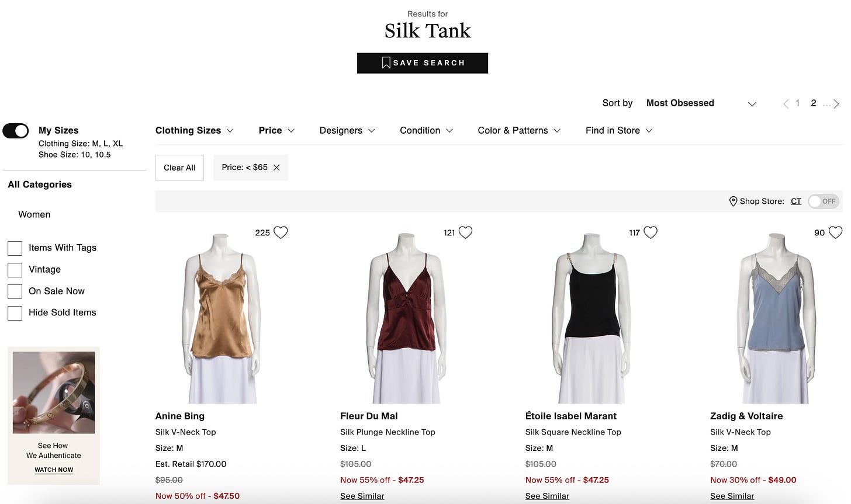Open Anine Bing tan silk top image

tap(222, 318)
